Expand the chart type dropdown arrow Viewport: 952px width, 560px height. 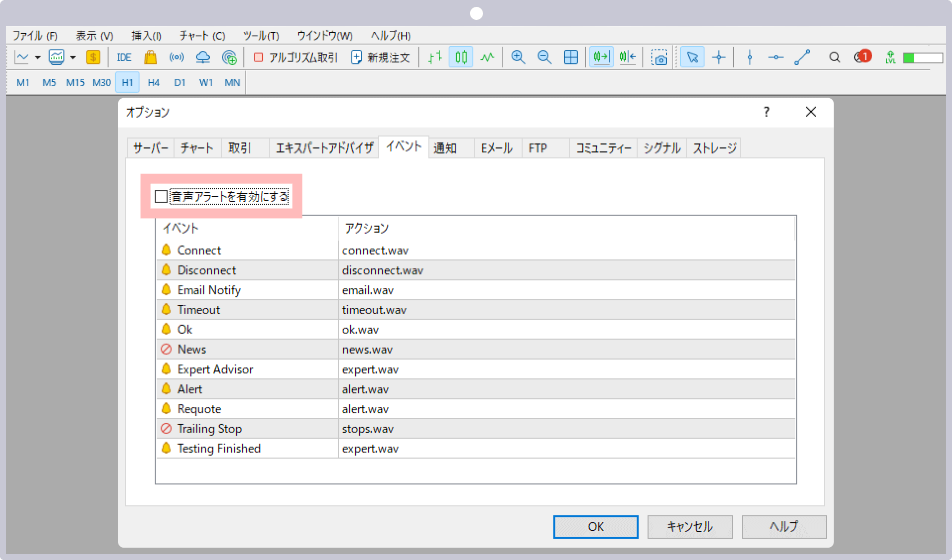tap(37, 57)
